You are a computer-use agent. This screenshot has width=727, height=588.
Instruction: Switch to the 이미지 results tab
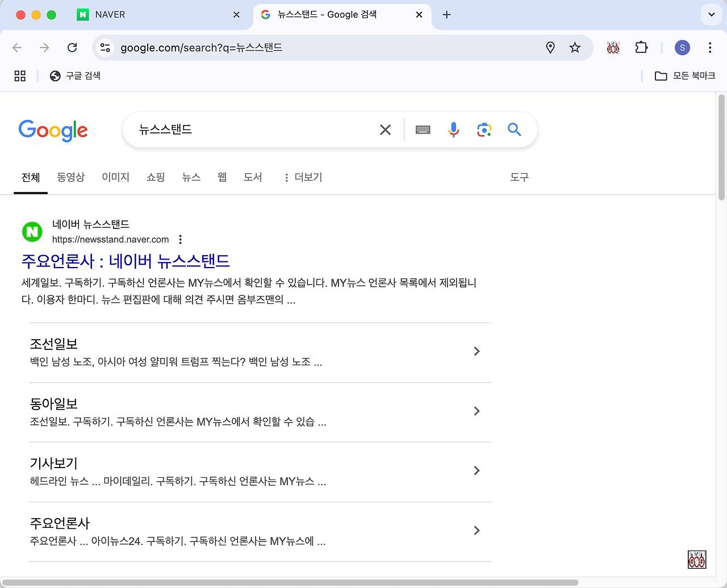(x=115, y=177)
